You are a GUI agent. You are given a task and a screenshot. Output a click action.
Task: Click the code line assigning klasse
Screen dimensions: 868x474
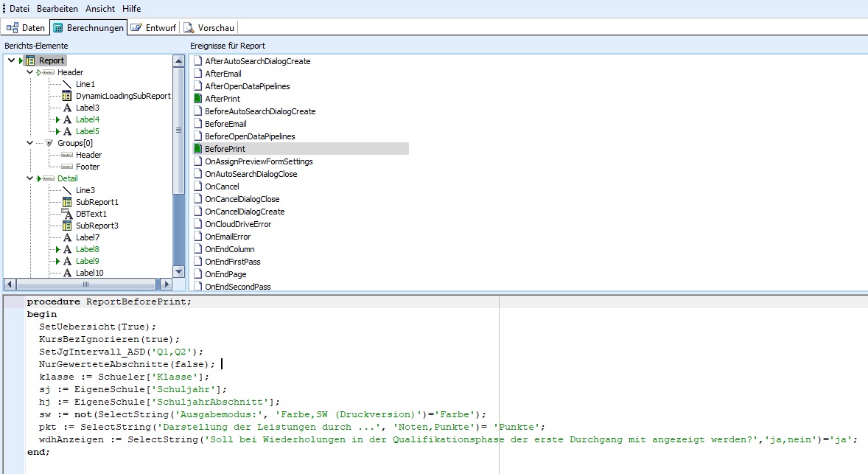coord(124,377)
